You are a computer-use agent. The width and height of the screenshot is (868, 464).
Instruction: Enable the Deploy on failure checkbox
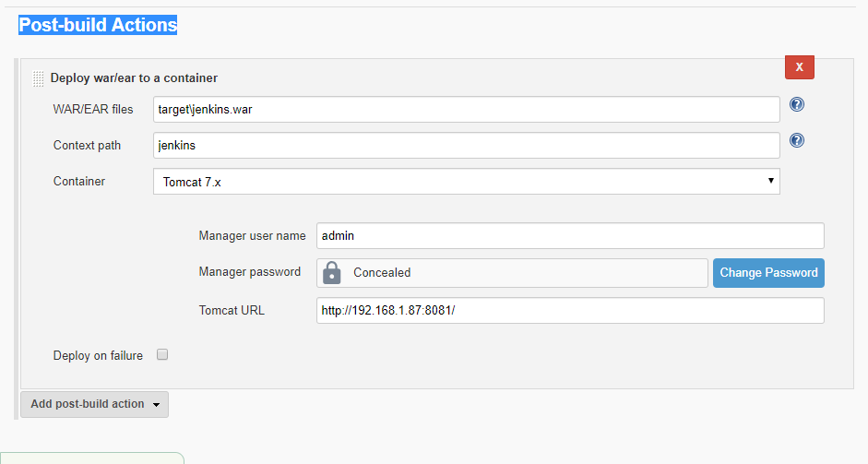[x=162, y=354]
